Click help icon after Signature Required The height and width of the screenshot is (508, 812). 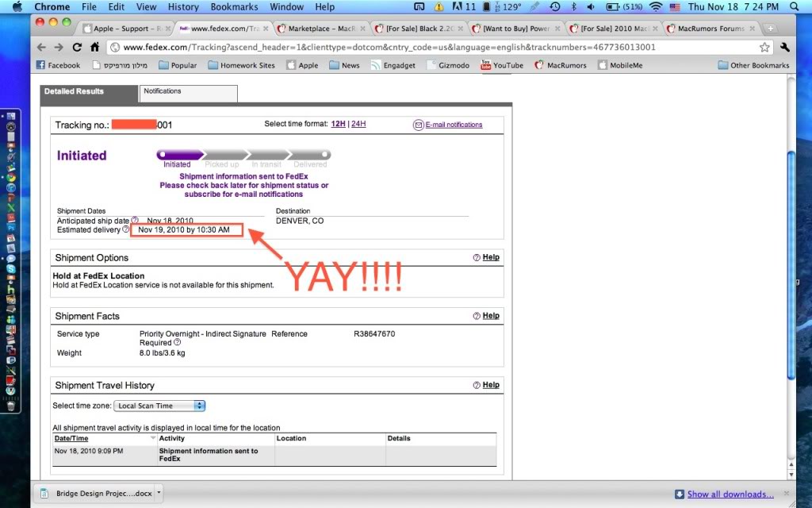click(177, 342)
